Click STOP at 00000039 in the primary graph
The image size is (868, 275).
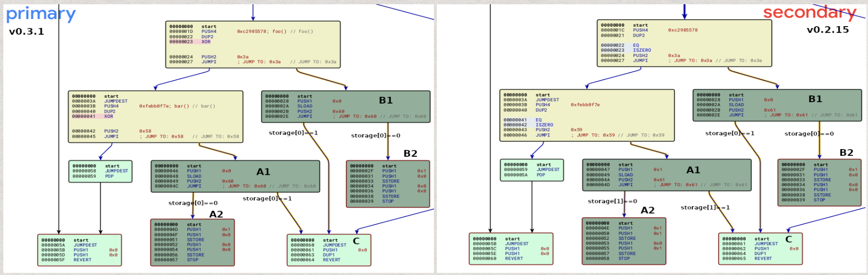coord(372,201)
